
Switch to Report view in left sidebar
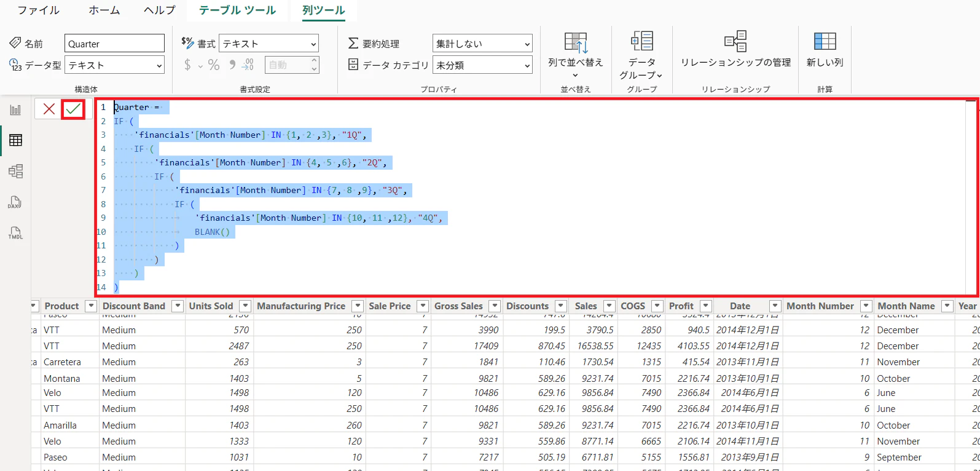click(x=15, y=110)
